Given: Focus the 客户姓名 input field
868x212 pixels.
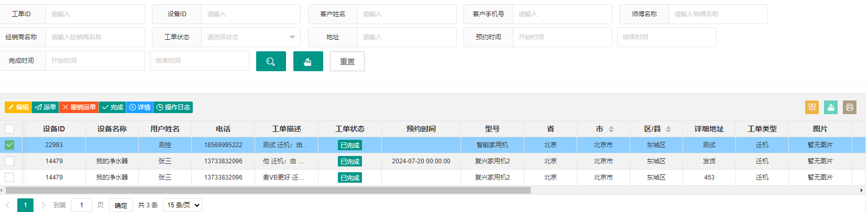Looking at the screenshot, I should [x=406, y=14].
